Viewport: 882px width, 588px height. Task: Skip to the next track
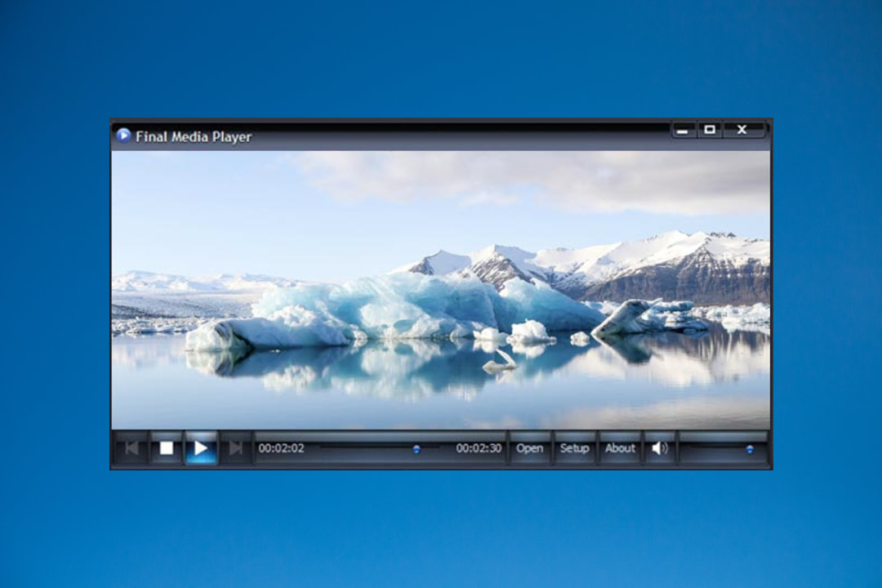[x=235, y=448]
